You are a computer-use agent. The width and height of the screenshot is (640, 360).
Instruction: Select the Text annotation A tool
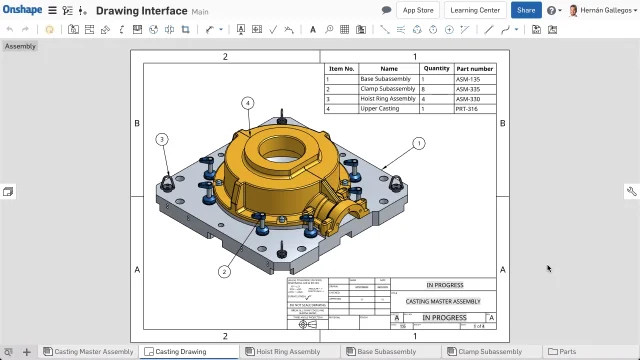point(313,29)
